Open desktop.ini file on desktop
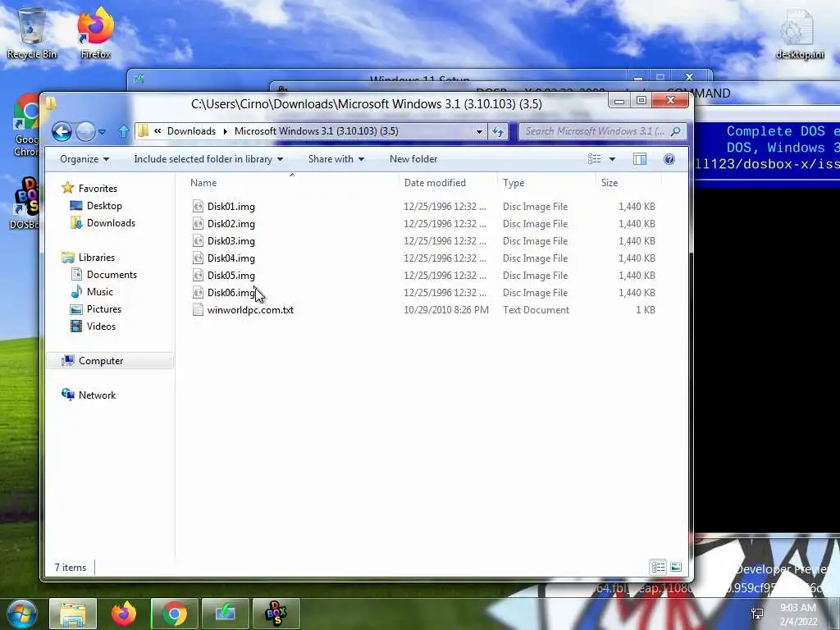The width and height of the screenshot is (840, 630). tap(799, 34)
